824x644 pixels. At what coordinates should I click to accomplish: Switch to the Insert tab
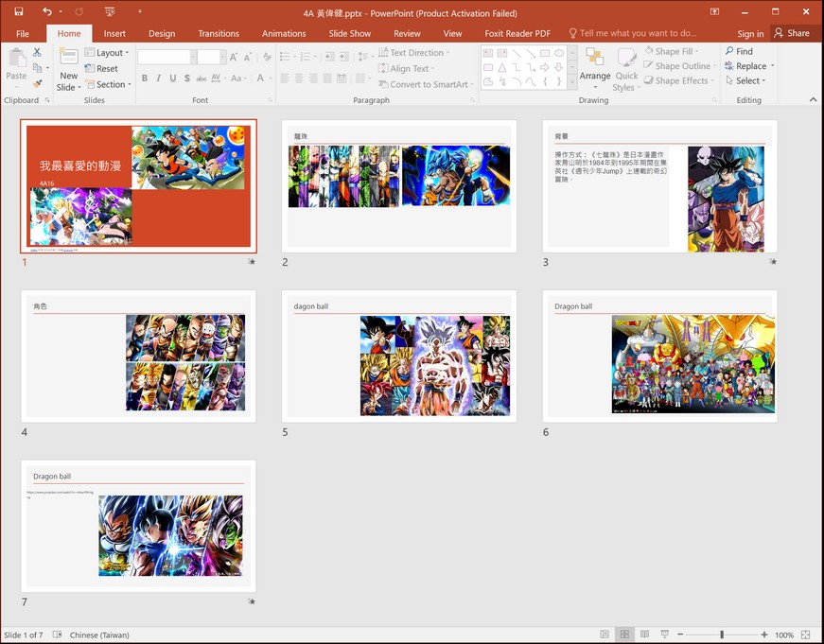click(114, 33)
